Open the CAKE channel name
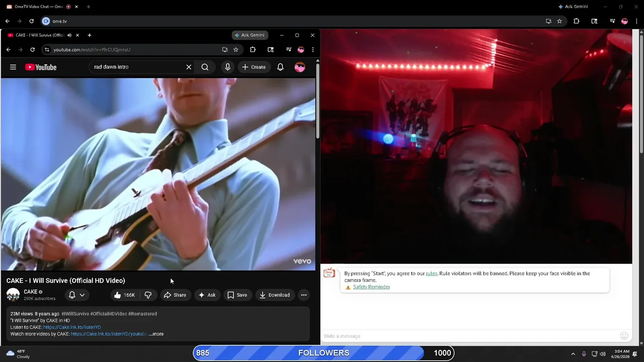 [x=31, y=292]
